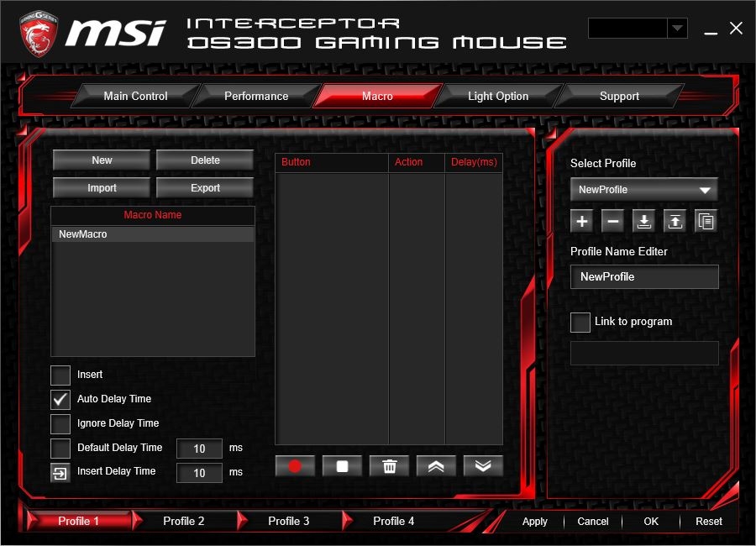
Task: Open the NewProfile select dropdown
Action: tap(644, 190)
